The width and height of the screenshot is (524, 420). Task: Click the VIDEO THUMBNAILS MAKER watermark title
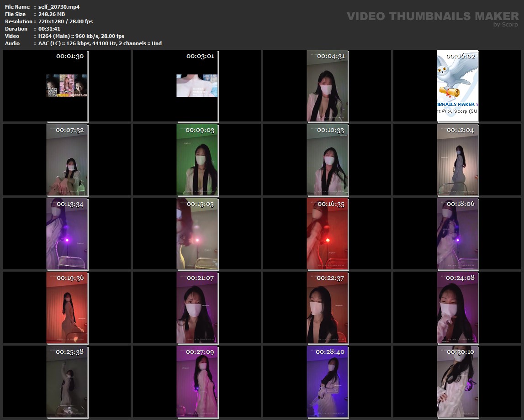(433, 16)
